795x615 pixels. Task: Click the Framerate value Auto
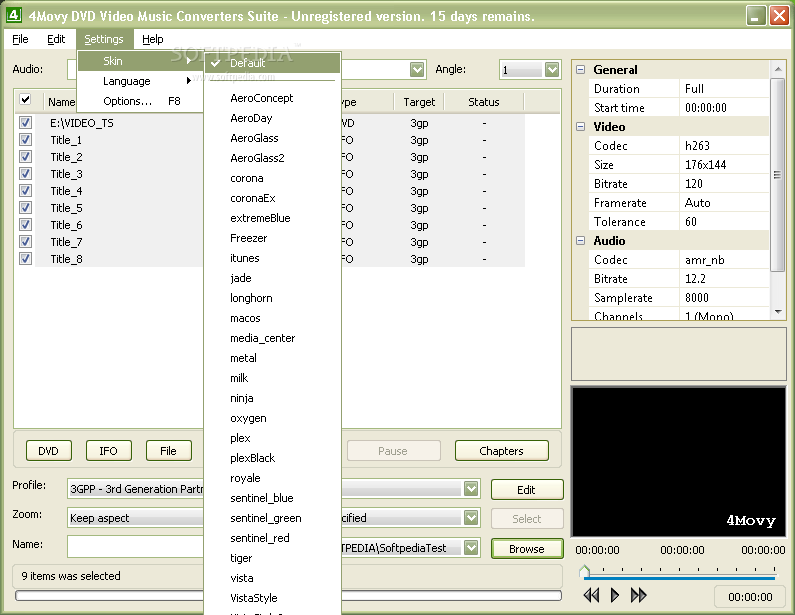click(697, 203)
